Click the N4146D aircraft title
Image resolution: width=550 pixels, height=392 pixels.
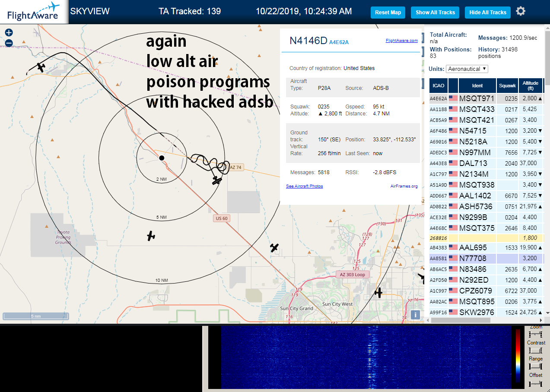(x=308, y=41)
